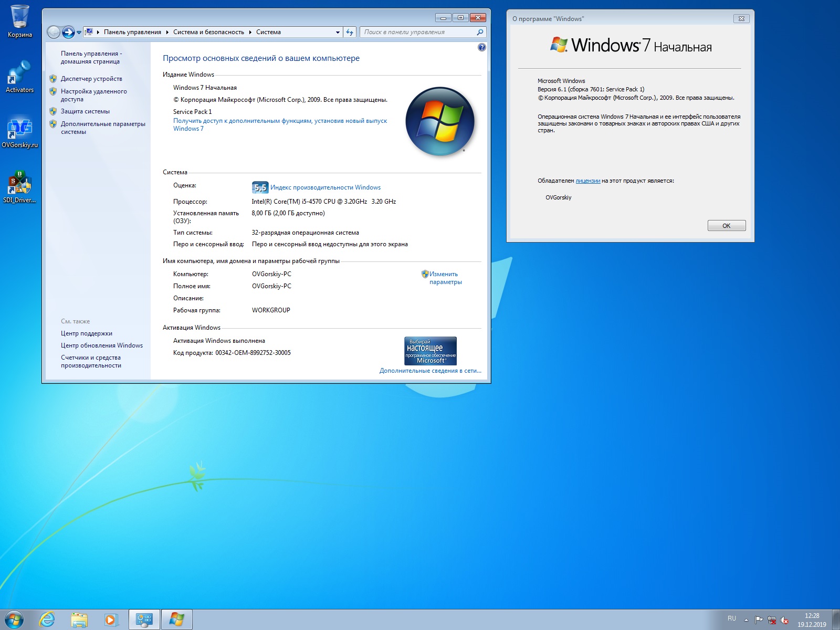
Task: Open the лицензии link in About Windows
Action: click(588, 181)
